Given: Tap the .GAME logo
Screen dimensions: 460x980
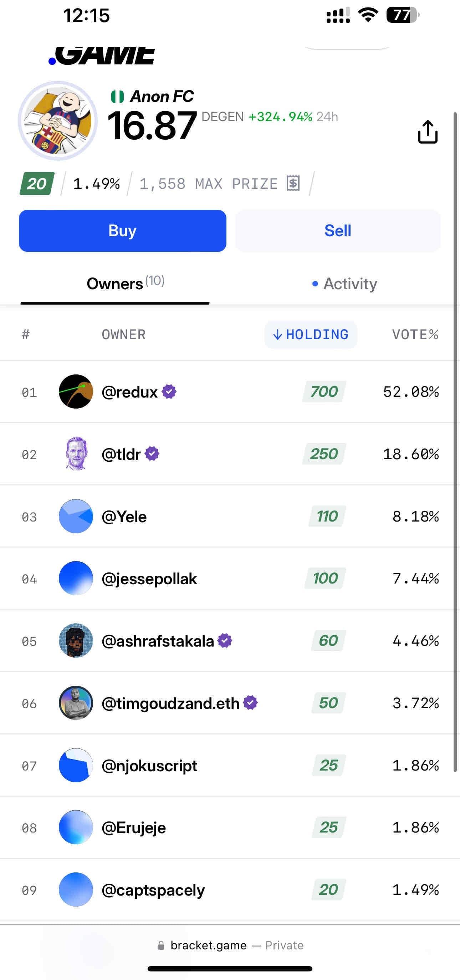Looking at the screenshot, I should [x=102, y=56].
